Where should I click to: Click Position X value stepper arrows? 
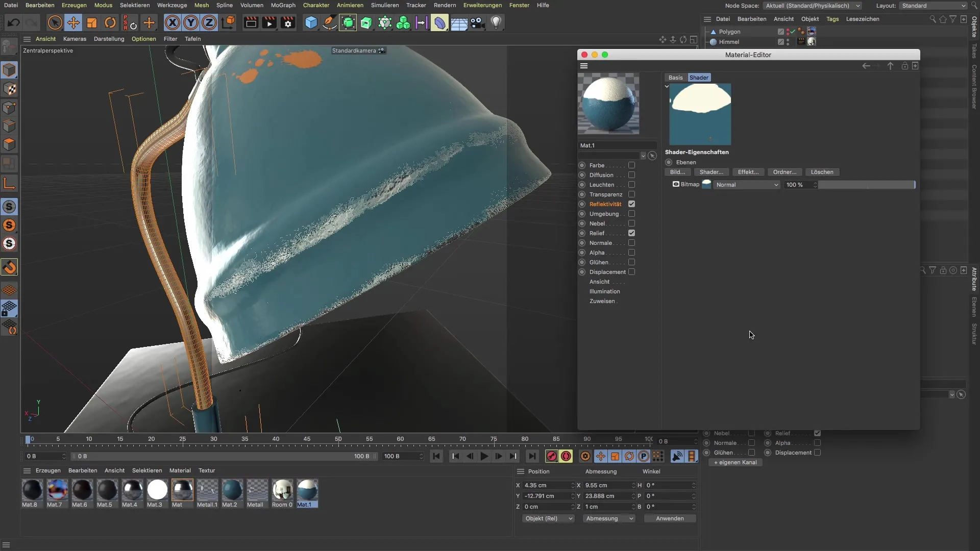(x=572, y=485)
